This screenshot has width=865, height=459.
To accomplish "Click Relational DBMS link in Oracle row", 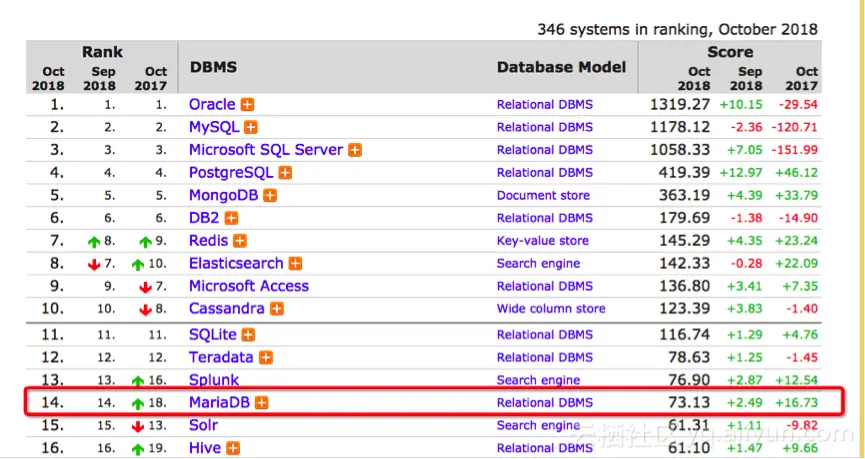I will [x=544, y=105].
